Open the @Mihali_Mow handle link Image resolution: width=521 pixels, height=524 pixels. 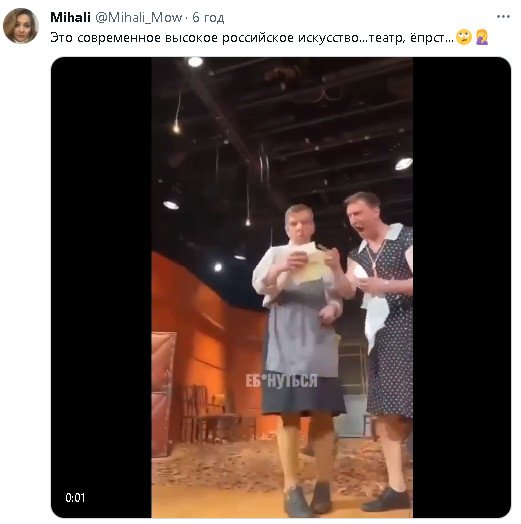point(138,17)
